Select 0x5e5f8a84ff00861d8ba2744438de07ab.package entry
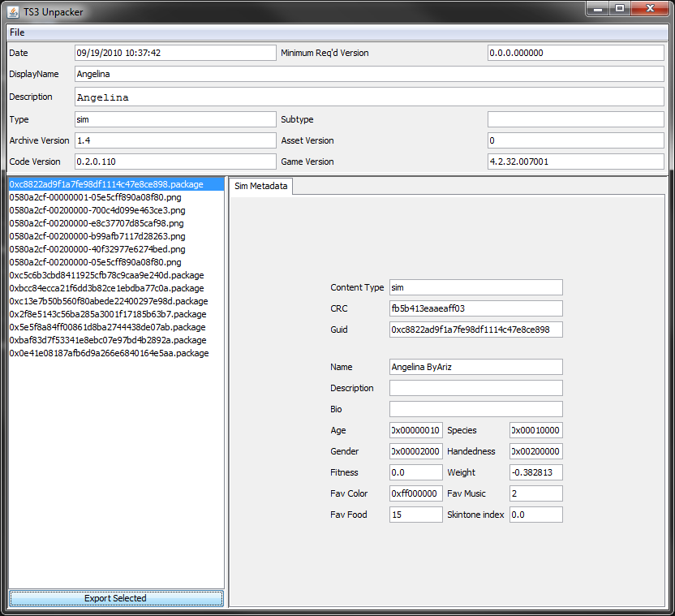Image resolution: width=675 pixels, height=616 pixels. 116,327
